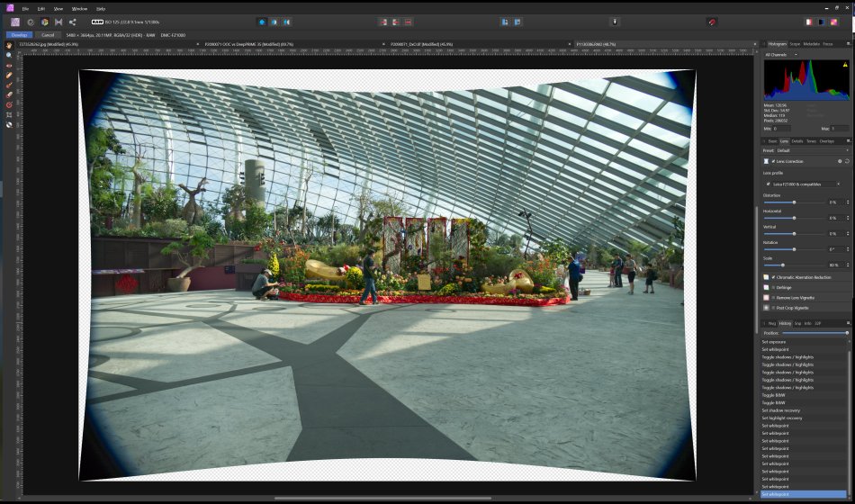Open the Edit menu
Image resolution: width=855 pixels, height=504 pixels.
40,9
